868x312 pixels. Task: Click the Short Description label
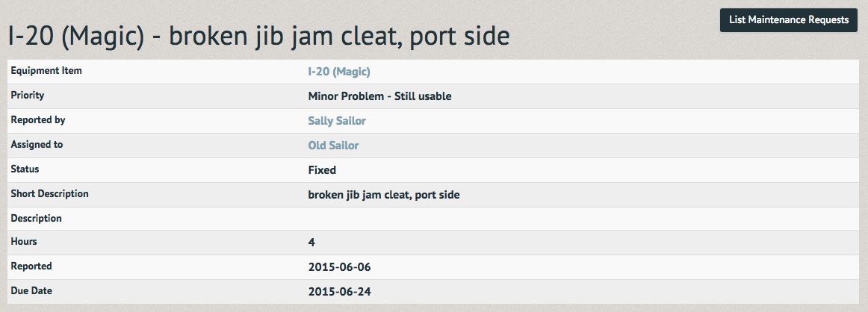[49, 193]
